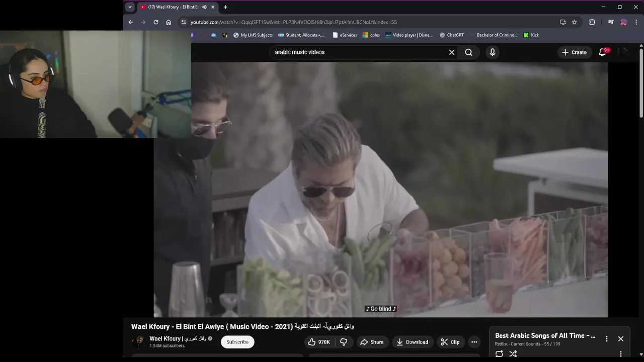Screen dimensions: 644x362
Task: Click the browser forward arrow
Action: [x=143, y=22]
